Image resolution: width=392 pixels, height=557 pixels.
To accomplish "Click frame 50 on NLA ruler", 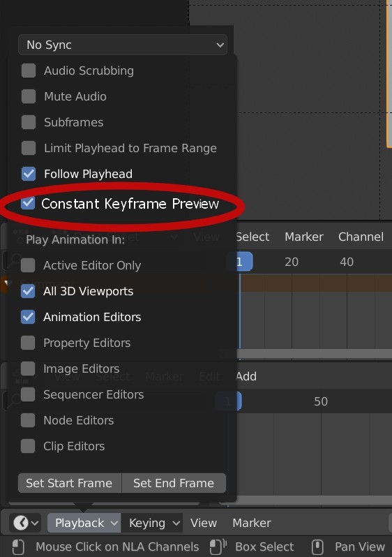I will 321,402.
